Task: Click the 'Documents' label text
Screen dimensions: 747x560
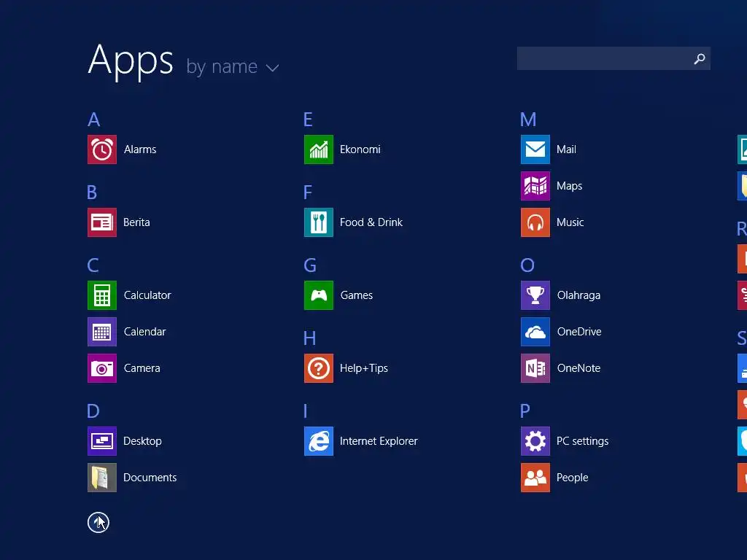Action: pyautogui.click(x=150, y=478)
